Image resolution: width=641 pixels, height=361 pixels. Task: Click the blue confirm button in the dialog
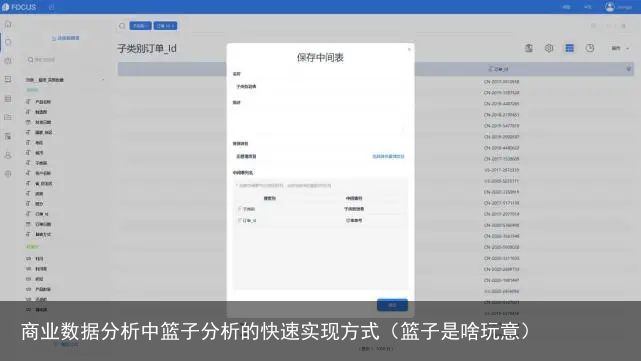(x=392, y=305)
